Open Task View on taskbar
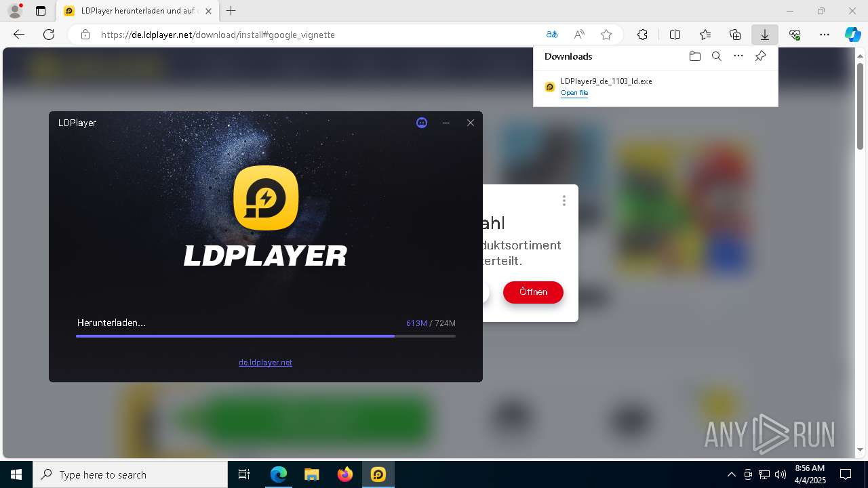868x488 pixels. (x=244, y=474)
